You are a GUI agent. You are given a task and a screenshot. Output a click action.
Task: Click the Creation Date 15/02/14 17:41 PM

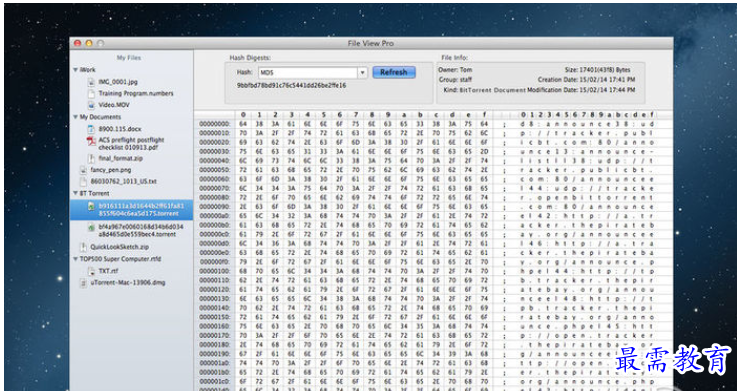(x=587, y=80)
